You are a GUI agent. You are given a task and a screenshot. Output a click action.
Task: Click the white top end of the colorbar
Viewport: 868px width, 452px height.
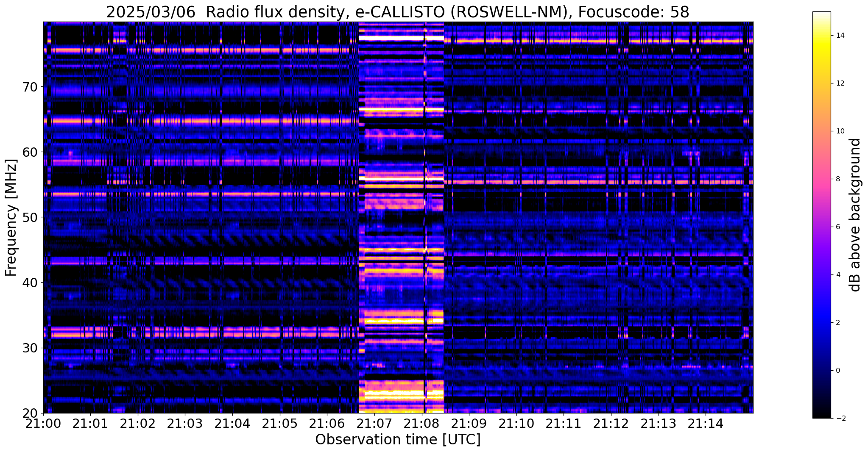pyautogui.click(x=821, y=14)
